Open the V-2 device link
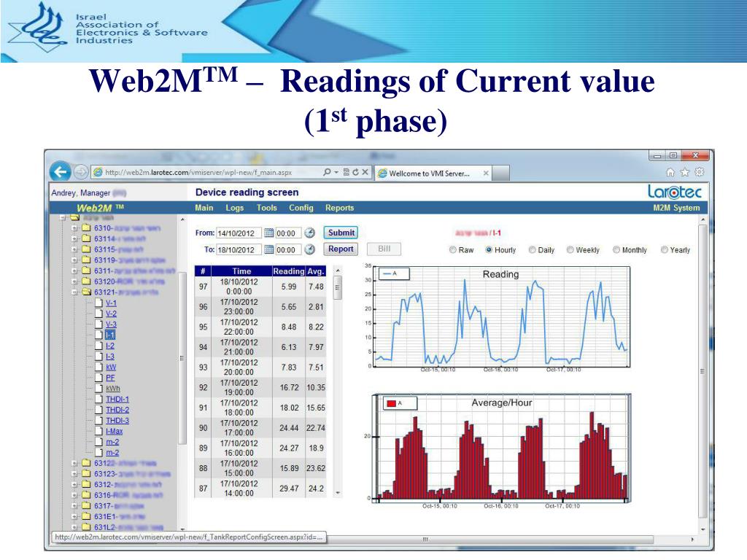The height and width of the screenshot is (560, 747). click(x=111, y=314)
